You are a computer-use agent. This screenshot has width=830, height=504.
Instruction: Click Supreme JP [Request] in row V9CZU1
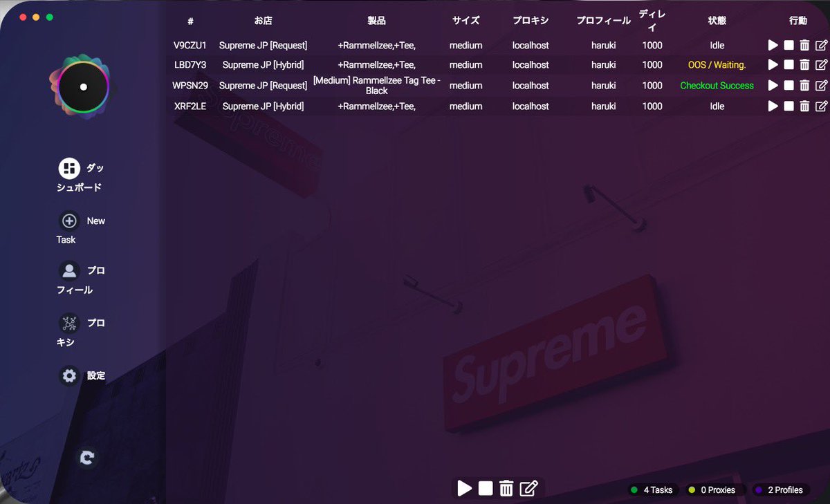[263, 46]
